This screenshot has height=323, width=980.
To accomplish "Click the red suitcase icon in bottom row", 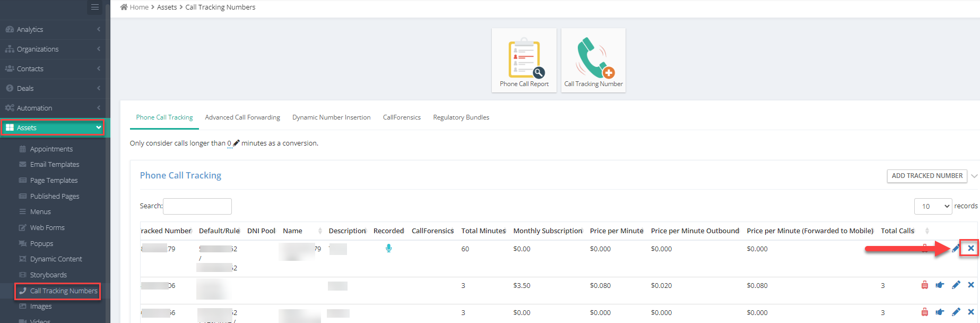I will coord(925,312).
